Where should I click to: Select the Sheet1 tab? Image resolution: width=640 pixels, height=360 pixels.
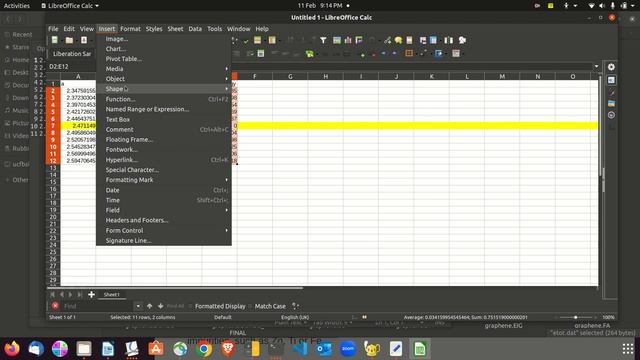point(111,294)
